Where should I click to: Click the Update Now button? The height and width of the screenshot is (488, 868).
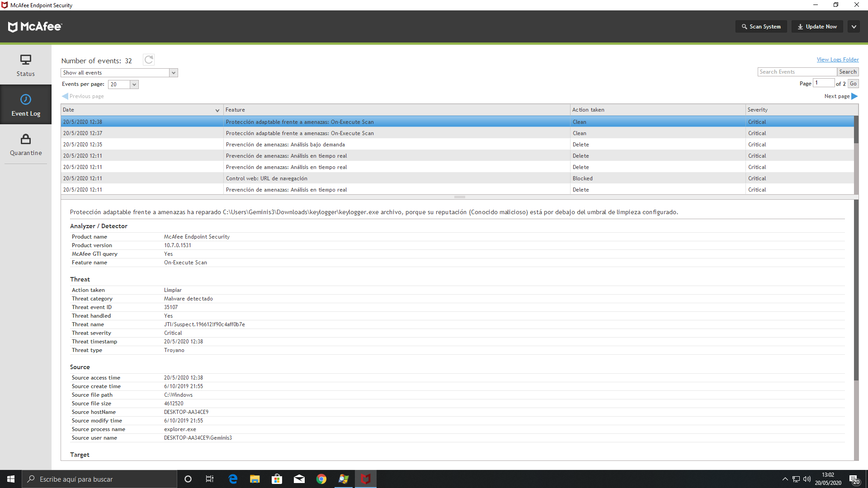pyautogui.click(x=817, y=27)
